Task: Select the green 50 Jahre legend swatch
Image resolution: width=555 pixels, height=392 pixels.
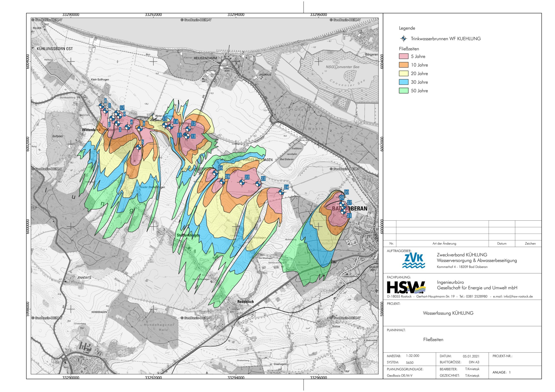Action: pos(403,91)
